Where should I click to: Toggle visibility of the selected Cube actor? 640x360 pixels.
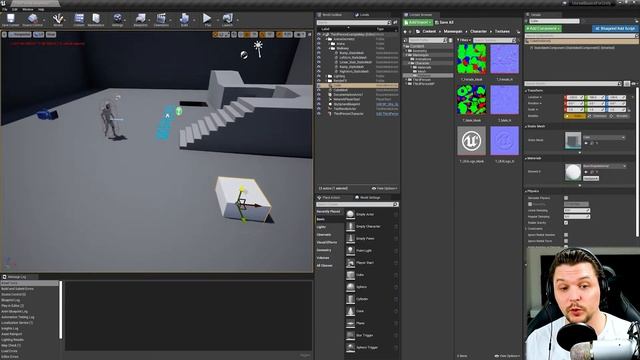[319, 85]
